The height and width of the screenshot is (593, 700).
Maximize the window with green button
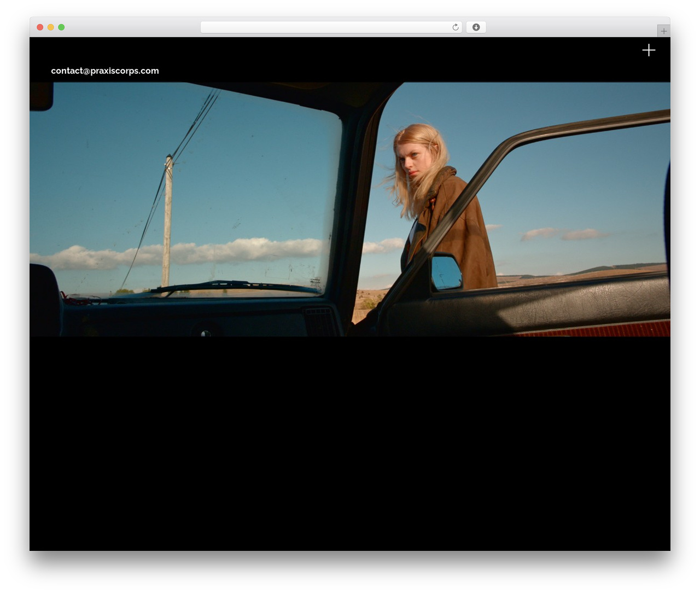coord(61,27)
